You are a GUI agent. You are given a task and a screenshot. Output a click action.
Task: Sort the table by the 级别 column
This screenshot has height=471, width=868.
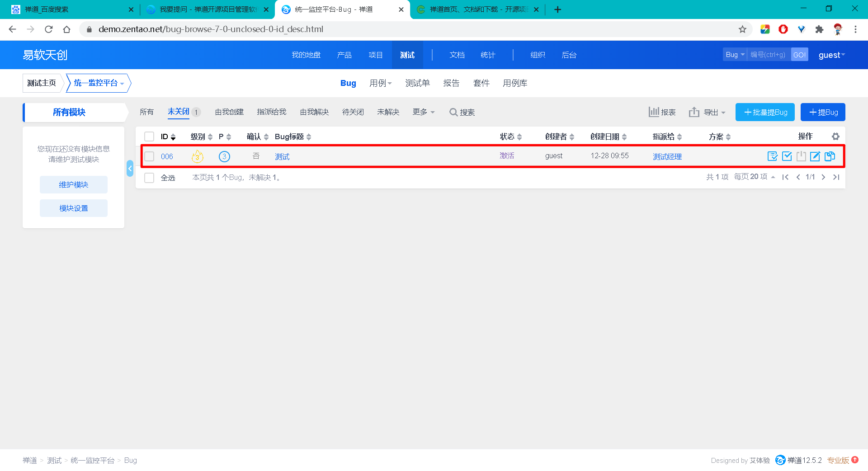coord(202,137)
